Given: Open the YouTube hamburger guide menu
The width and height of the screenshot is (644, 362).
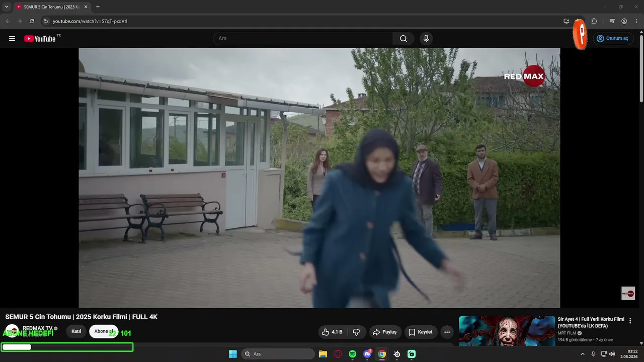Looking at the screenshot, I should tap(12, 39).
